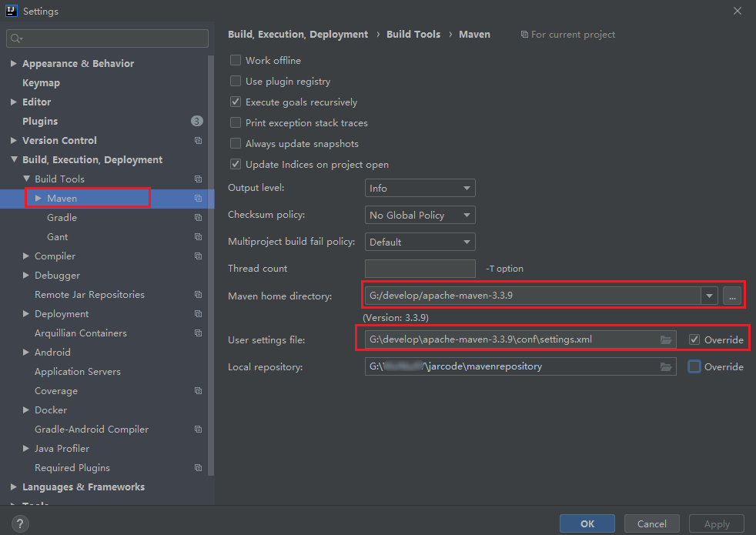This screenshot has height=535, width=756.
Task: Browse folder icon for Local repository
Action: tap(666, 366)
